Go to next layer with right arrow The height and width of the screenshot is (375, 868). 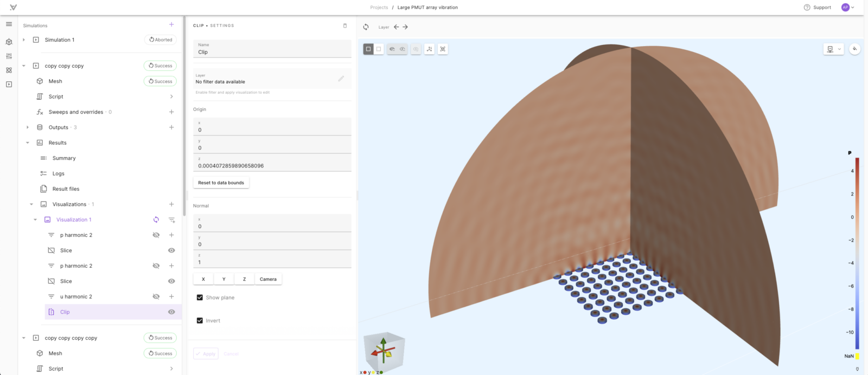405,27
